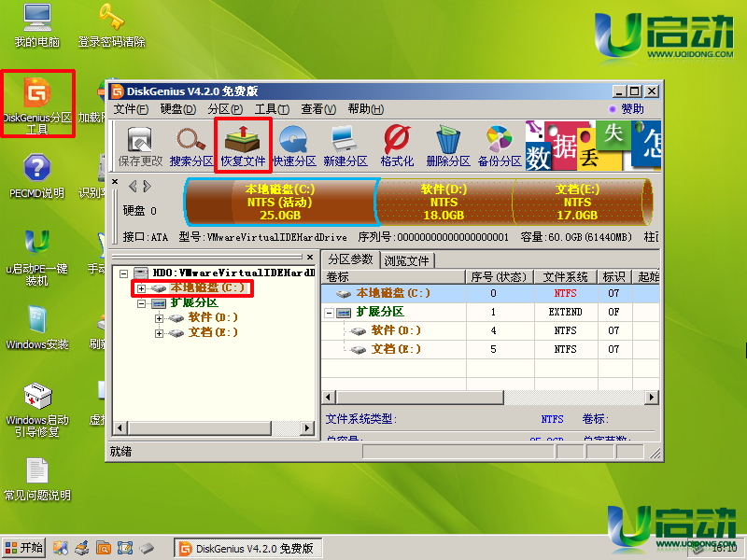
Task: Start 快速分区 from the toolbar
Action: (294, 146)
